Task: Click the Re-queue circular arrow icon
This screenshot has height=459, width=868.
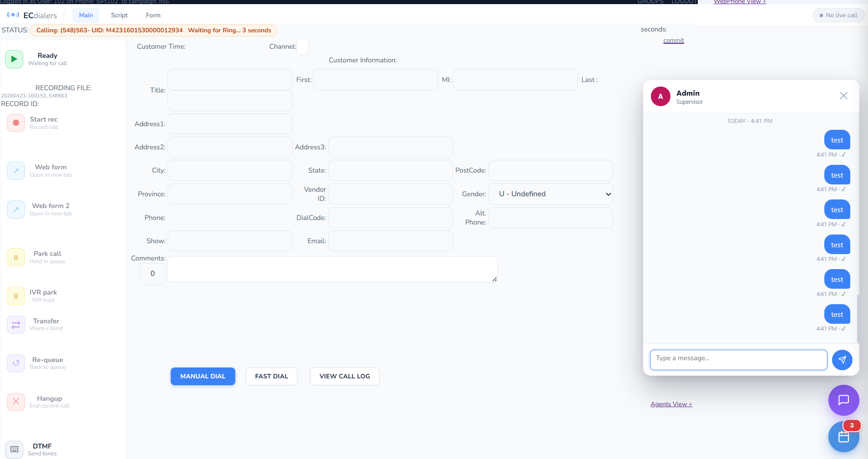Action: coord(16,363)
